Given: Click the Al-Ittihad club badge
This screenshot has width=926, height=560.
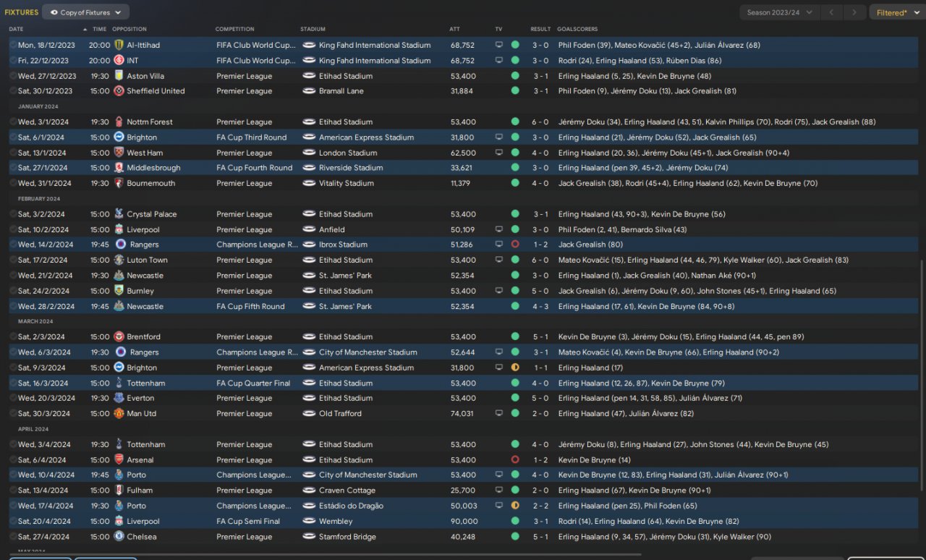Looking at the screenshot, I should pos(119,45).
